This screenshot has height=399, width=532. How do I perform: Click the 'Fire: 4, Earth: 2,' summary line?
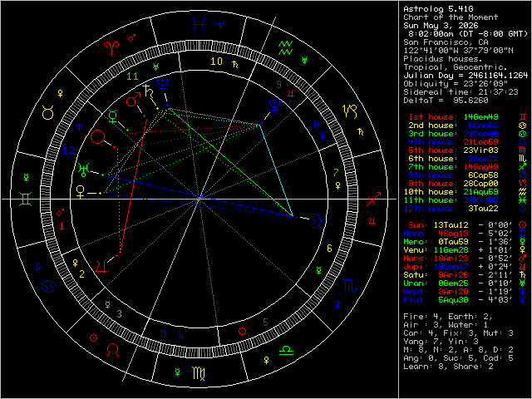[448, 317]
